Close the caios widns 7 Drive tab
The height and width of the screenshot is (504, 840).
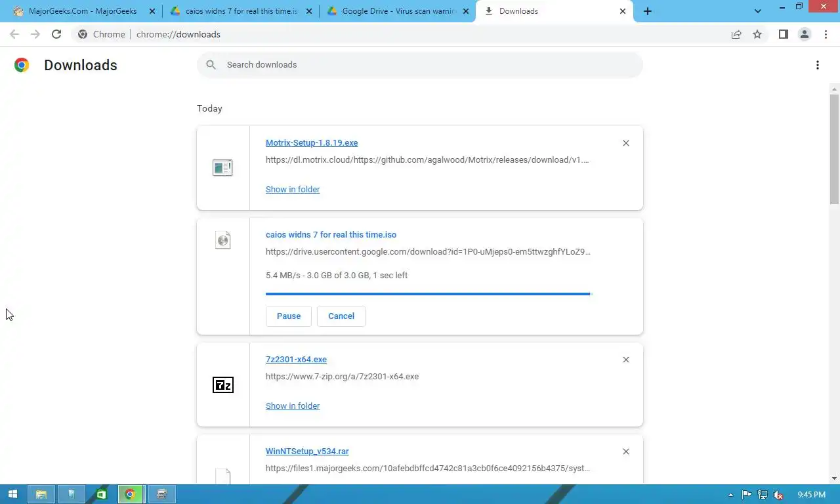(309, 11)
